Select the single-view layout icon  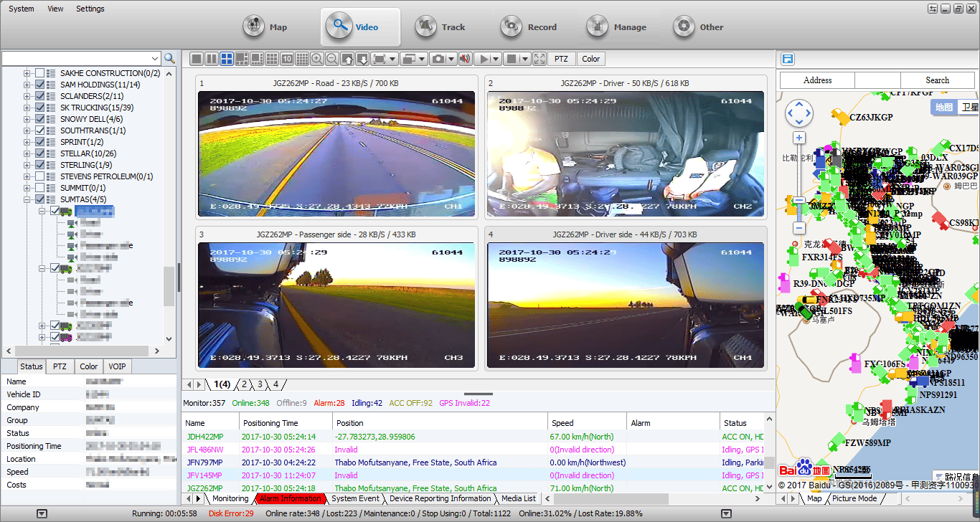(x=196, y=59)
